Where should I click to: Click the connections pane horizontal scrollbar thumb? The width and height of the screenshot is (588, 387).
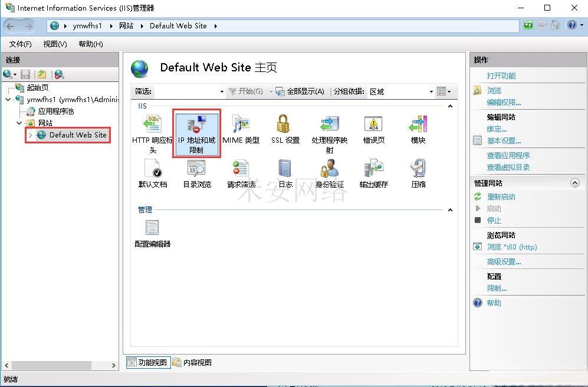(x=52, y=365)
